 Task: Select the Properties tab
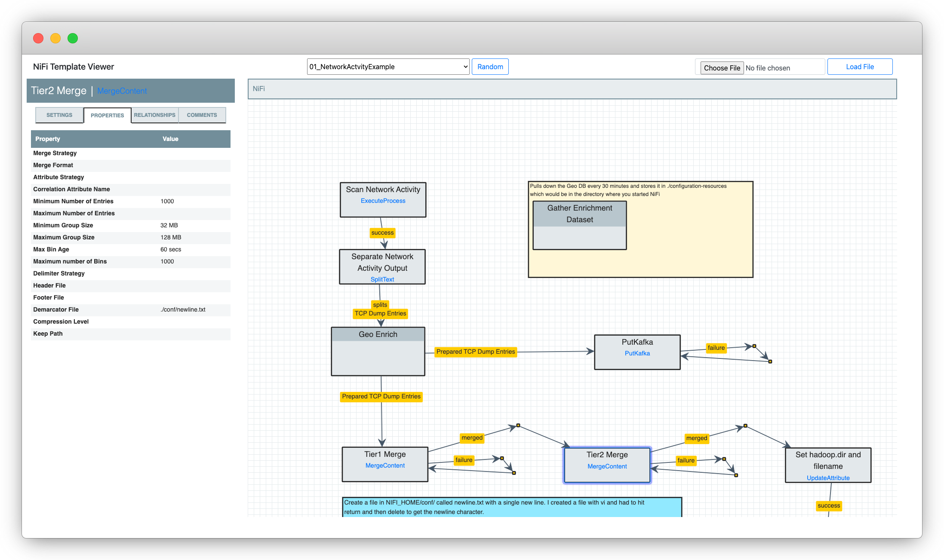(107, 115)
